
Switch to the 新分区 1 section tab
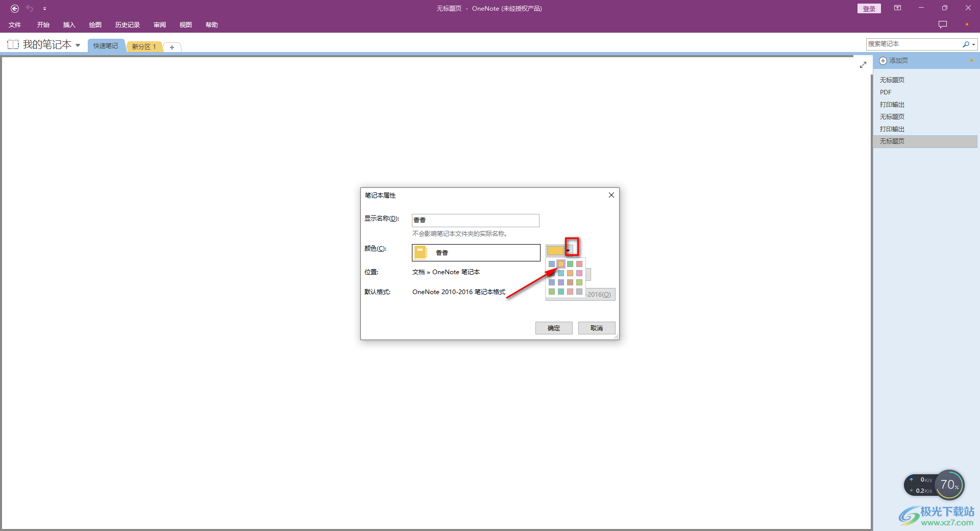tap(144, 46)
